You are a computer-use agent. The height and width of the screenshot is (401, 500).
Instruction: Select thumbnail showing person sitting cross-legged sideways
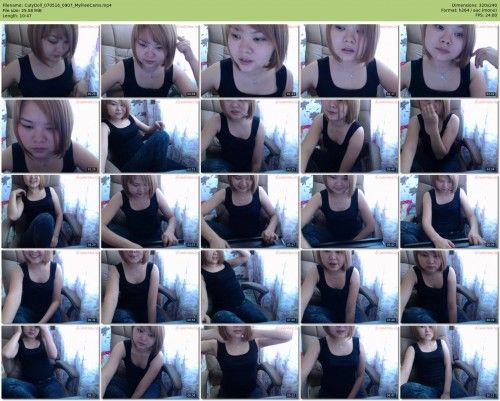150,136
